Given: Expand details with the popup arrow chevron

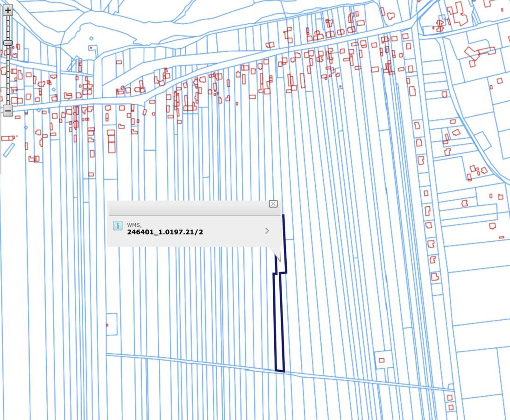Looking at the screenshot, I should 267,231.
